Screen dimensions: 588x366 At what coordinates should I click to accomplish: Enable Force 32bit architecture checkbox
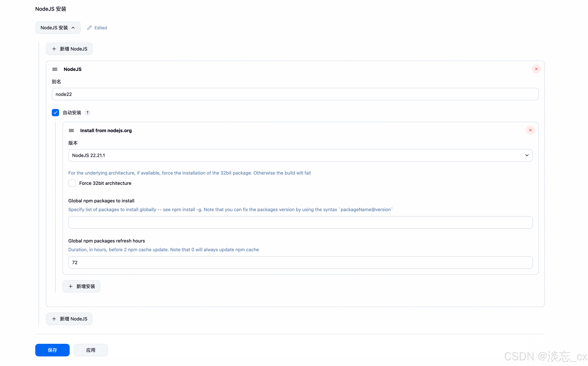point(72,183)
